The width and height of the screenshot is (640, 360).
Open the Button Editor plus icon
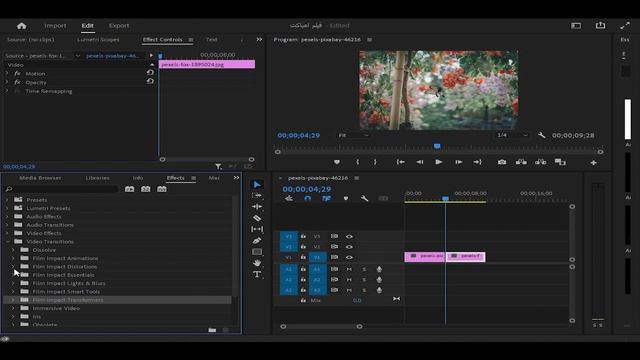click(593, 162)
